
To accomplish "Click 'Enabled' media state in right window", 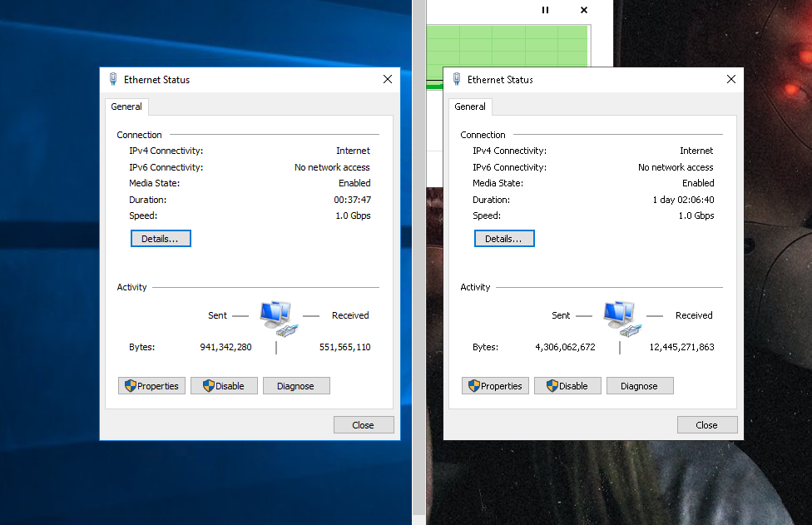I will pos(698,183).
